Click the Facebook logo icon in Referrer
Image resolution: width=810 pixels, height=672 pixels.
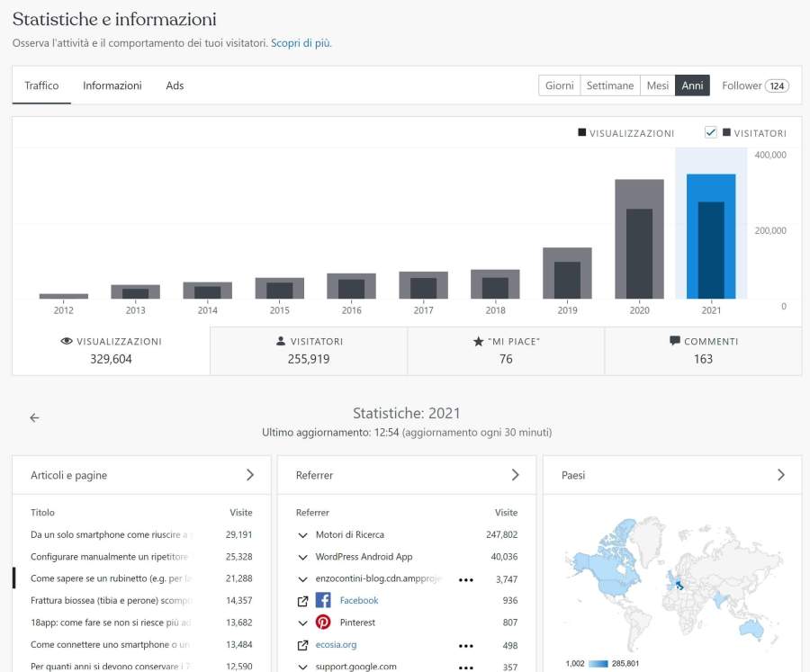coord(323,601)
